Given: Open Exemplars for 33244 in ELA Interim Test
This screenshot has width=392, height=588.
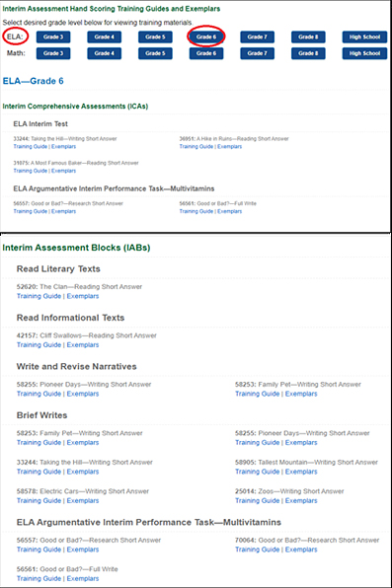Looking at the screenshot, I should pos(63,147).
